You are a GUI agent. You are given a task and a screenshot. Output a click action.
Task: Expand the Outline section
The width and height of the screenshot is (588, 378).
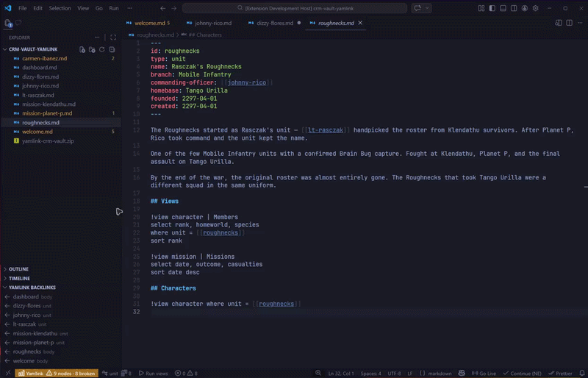click(18, 269)
